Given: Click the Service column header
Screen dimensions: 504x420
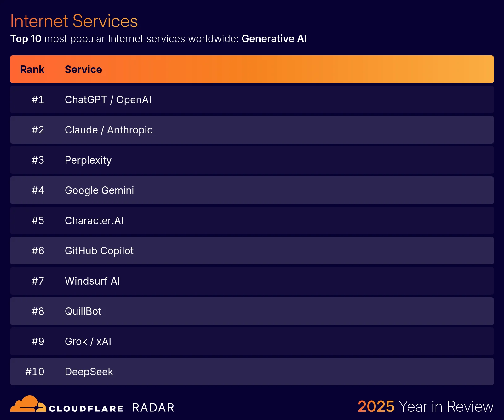Looking at the screenshot, I should pos(83,69).
